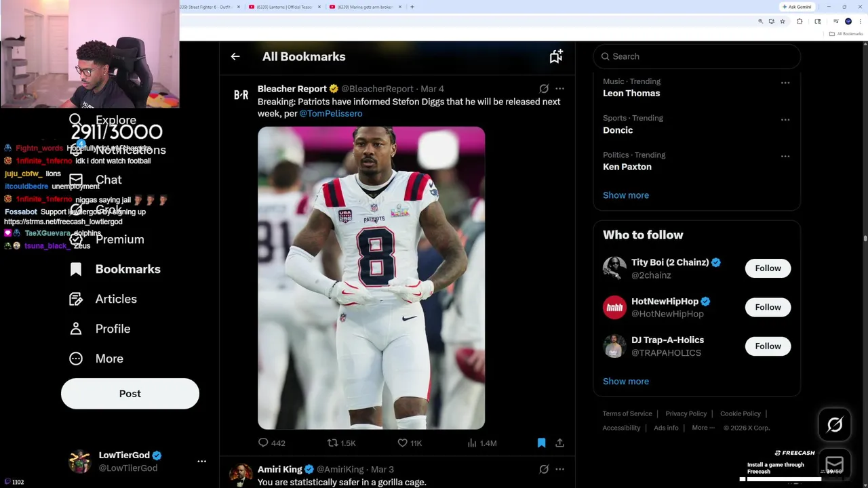Select Bookmarks in the sidebar
This screenshot has width=868, height=488.
click(115, 270)
